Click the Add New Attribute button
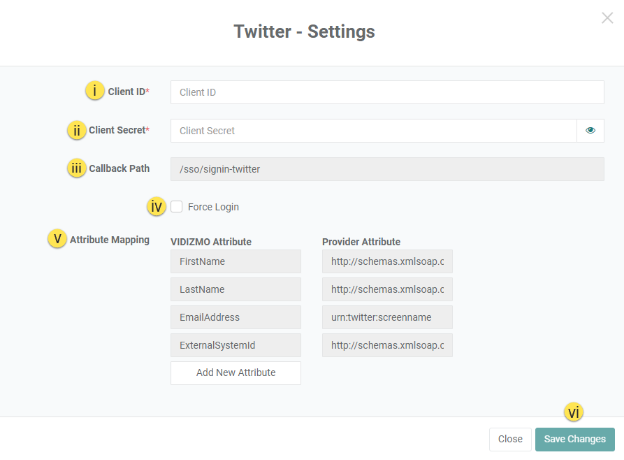624x460 pixels. [235, 373]
